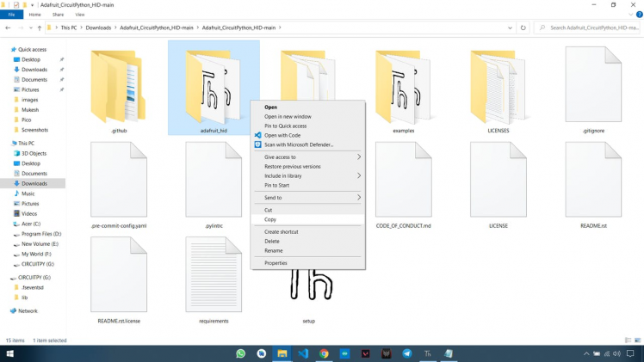644x362 pixels.
Task: Choose Copy from the context menu
Action: point(270,219)
